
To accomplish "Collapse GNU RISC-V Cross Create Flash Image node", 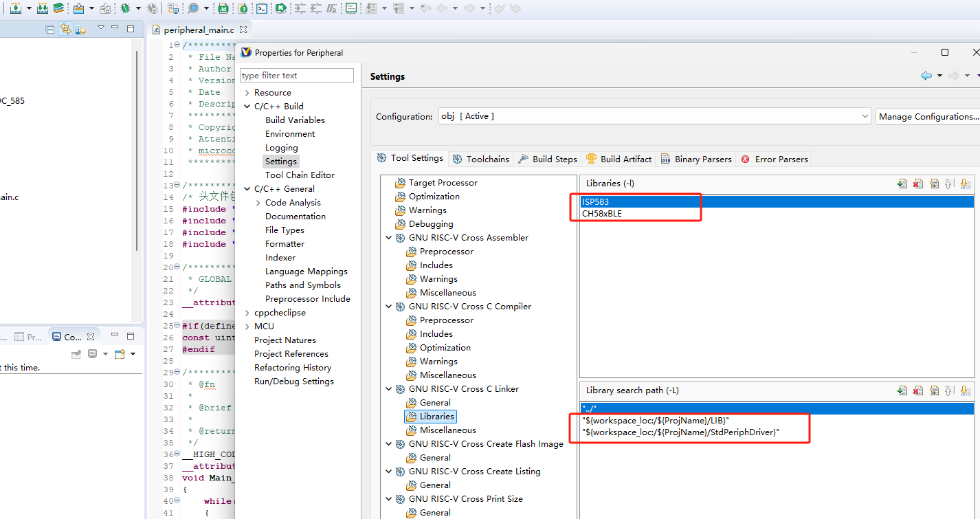I will pos(389,444).
